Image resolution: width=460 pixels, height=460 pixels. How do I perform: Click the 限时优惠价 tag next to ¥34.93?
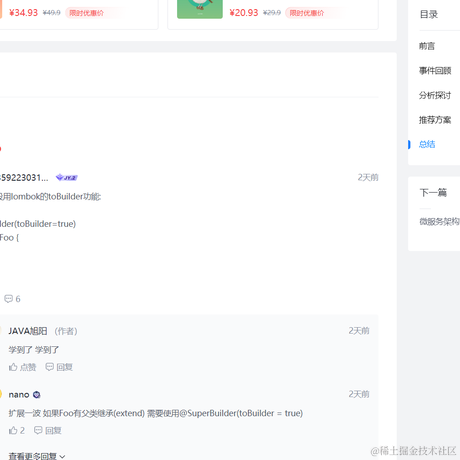(86, 13)
